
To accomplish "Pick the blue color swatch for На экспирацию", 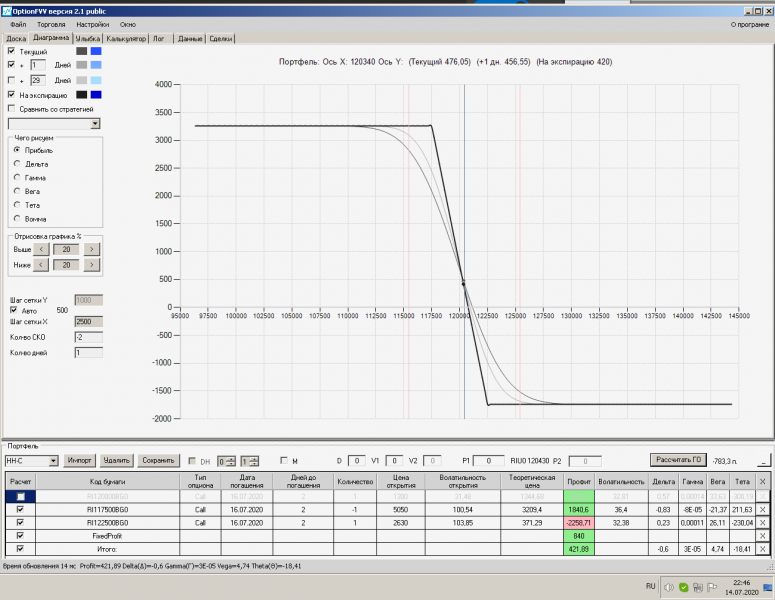I will tap(96, 94).
